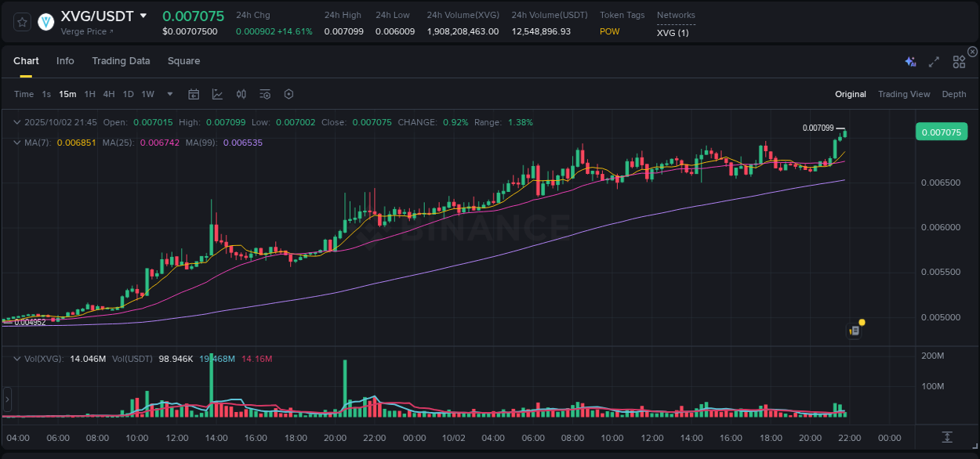Image resolution: width=980 pixels, height=459 pixels.
Task: Open extra timeframes dropdown beside 1W
Action: click(x=169, y=94)
